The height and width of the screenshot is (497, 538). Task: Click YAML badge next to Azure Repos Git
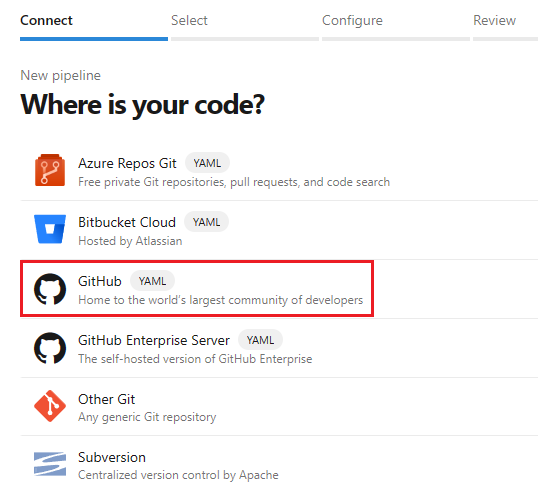(x=207, y=163)
